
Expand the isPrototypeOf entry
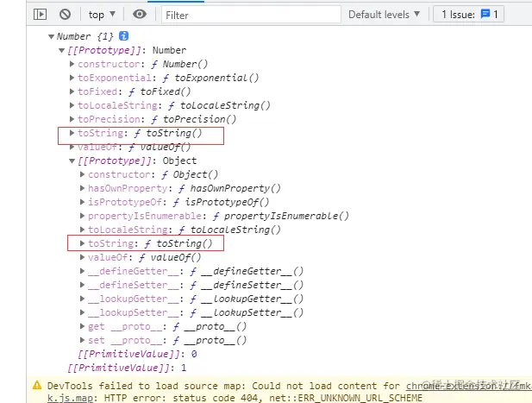click(82, 202)
